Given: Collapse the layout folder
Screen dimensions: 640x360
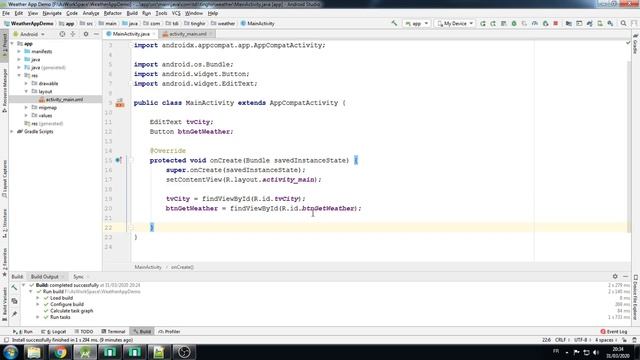Looking at the screenshot, I should [x=26, y=91].
